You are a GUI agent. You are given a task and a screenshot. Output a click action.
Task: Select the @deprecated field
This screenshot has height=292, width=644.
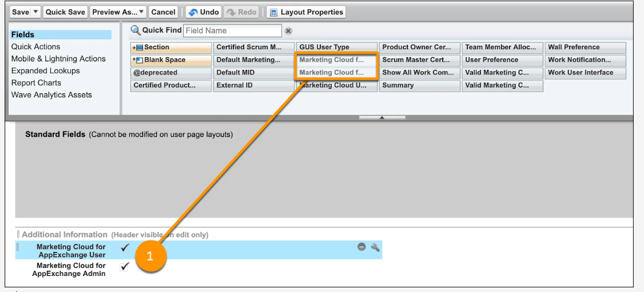[171, 73]
